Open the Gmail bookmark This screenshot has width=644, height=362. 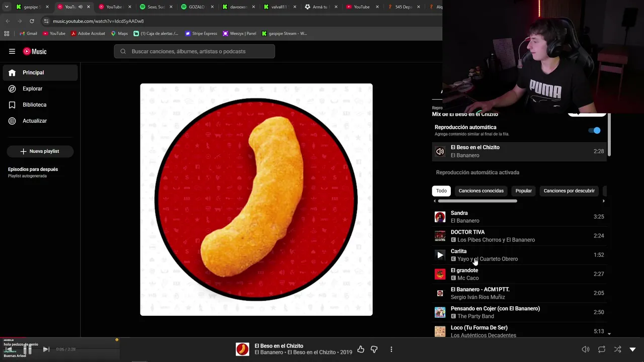pos(28,34)
